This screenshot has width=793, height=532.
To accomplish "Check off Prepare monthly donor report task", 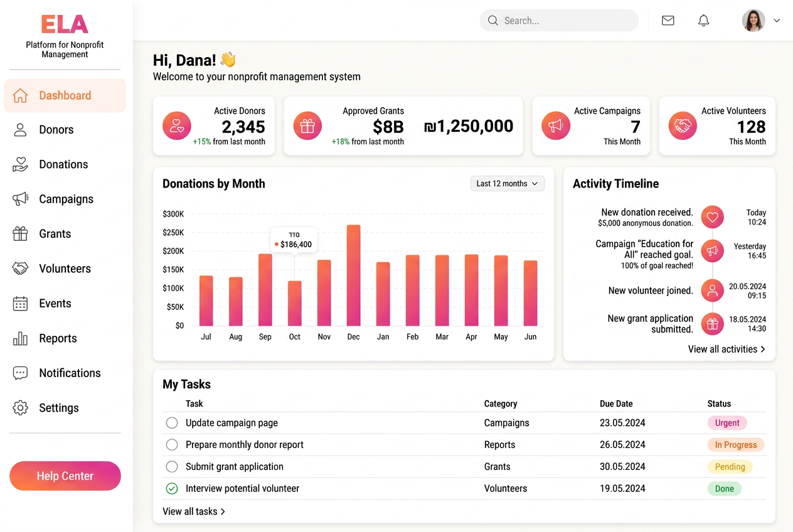I will [172, 445].
